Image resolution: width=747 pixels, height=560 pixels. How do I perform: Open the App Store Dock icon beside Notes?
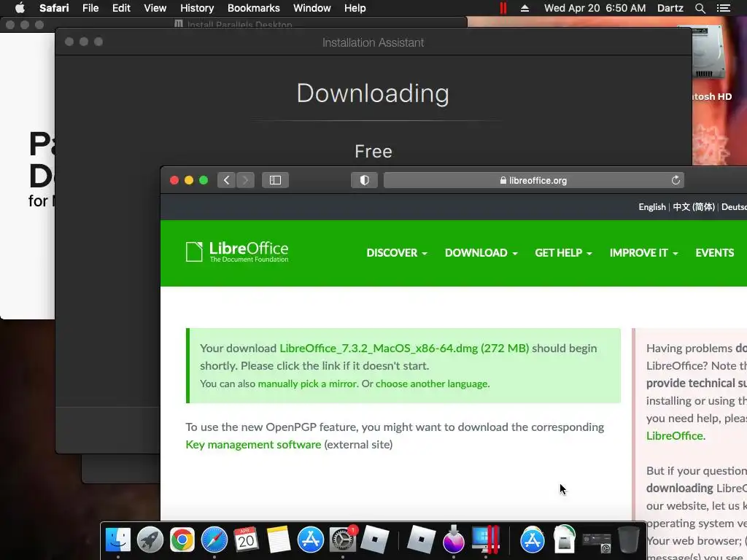coord(311,540)
